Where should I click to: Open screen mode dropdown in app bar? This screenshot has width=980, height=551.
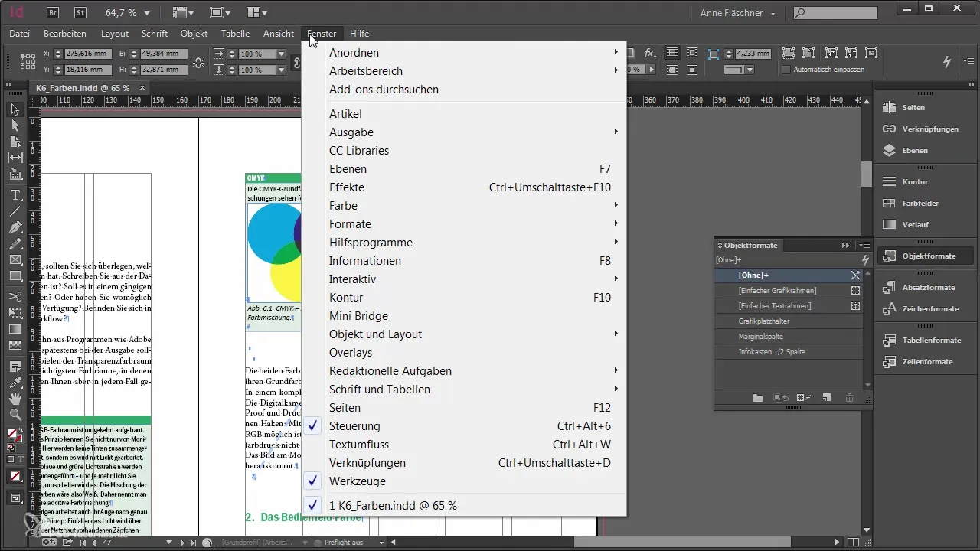pyautogui.click(x=220, y=13)
